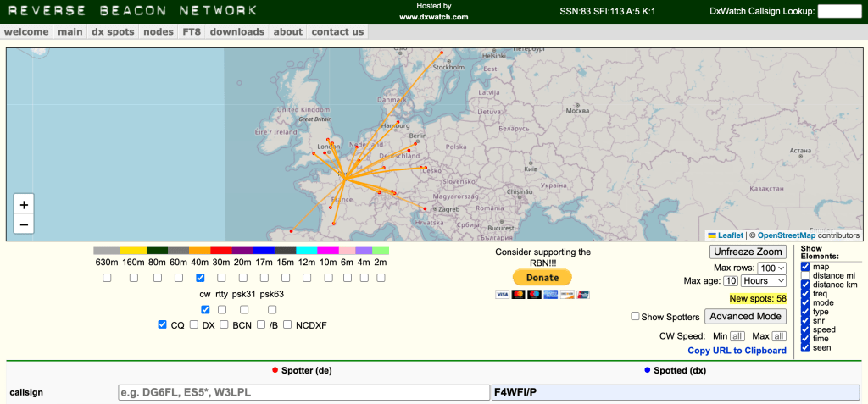868x404 pixels.
Task: Click the Spotter callsign input field
Action: [x=303, y=393]
